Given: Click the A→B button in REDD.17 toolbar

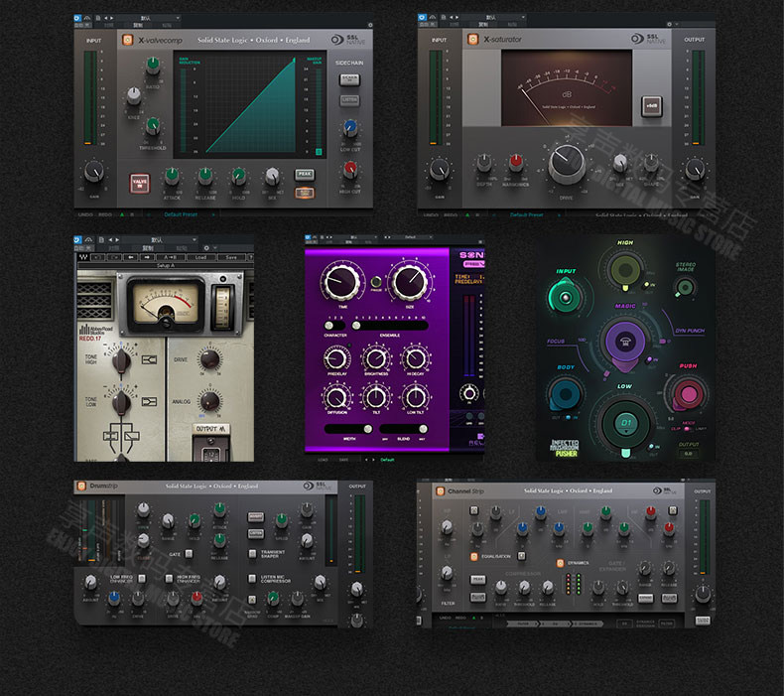Looking at the screenshot, I should pyautogui.click(x=170, y=257).
